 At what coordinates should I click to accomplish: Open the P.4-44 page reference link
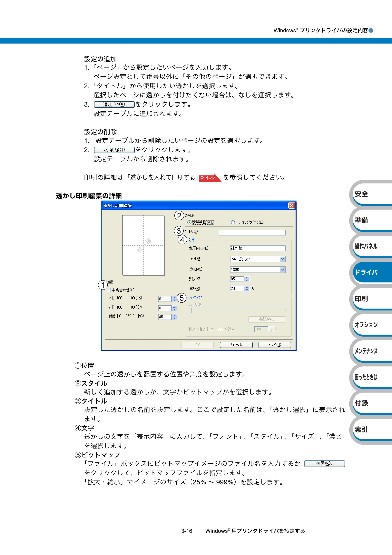click(210, 178)
